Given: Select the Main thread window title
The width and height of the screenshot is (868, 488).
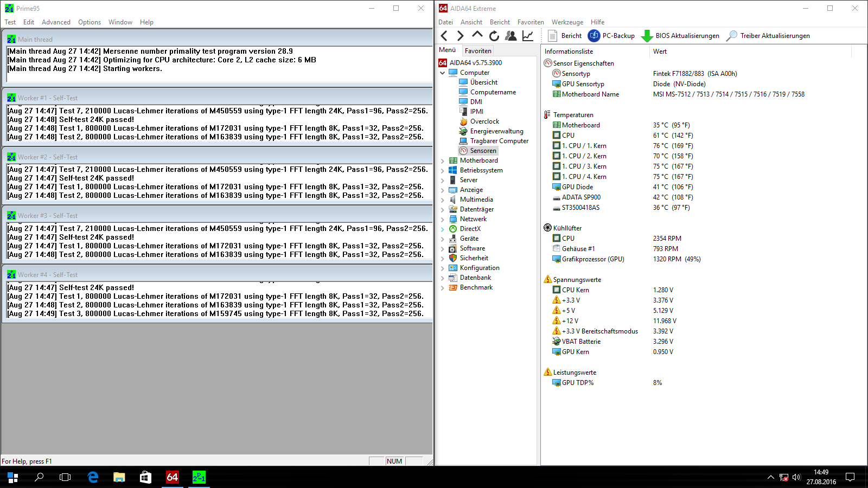Looking at the screenshot, I should pyautogui.click(x=217, y=40).
